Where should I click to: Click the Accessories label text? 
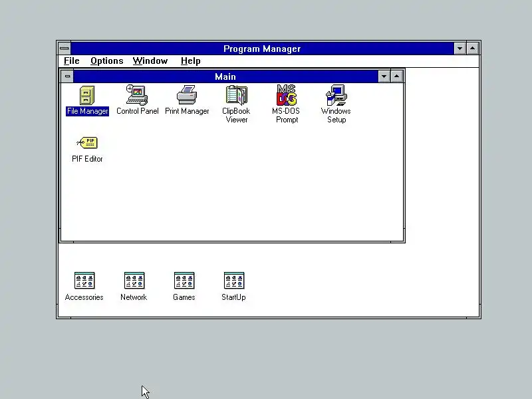pyautogui.click(x=84, y=297)
